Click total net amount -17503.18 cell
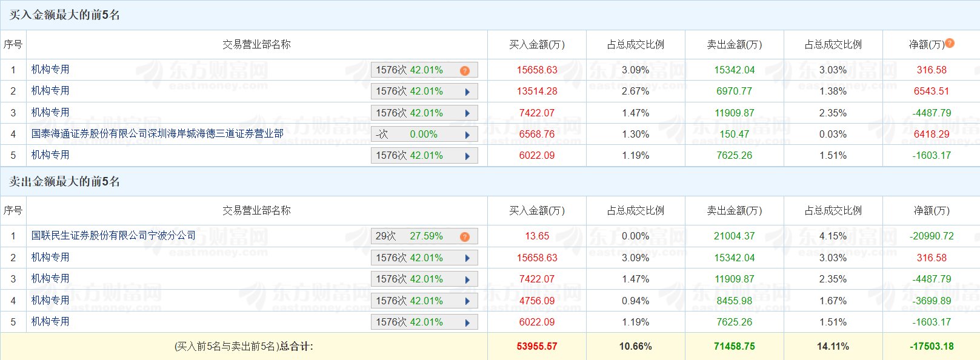The width and height of the screenshot is (980, 360). point(932,346)
